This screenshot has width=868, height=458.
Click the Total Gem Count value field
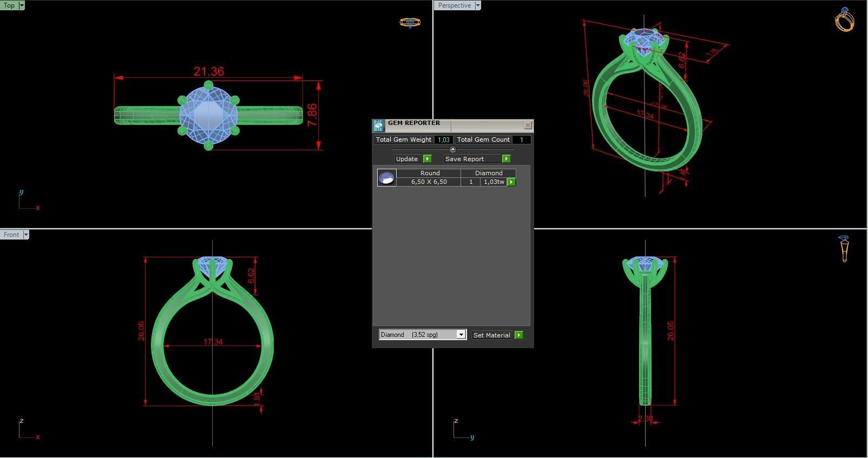[x=522, y=140]
